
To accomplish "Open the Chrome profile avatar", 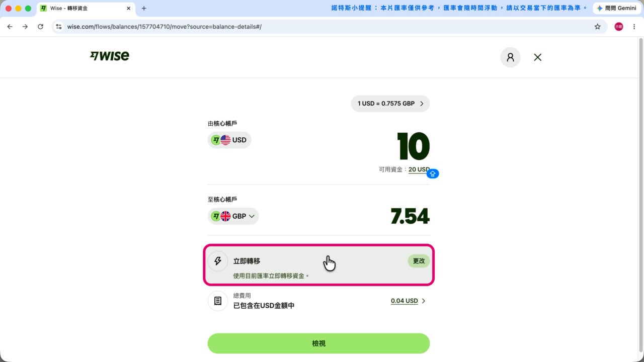I will 619,27.
